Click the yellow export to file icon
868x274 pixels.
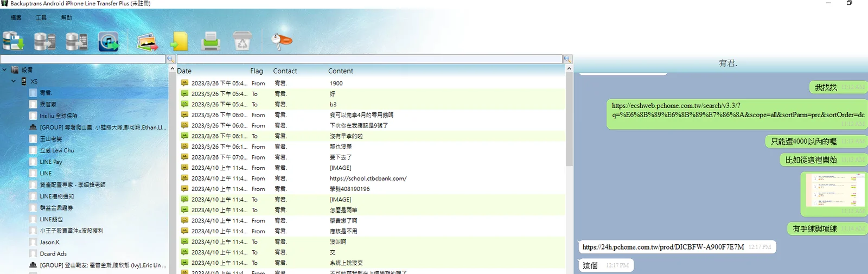[x=179, y=41]
